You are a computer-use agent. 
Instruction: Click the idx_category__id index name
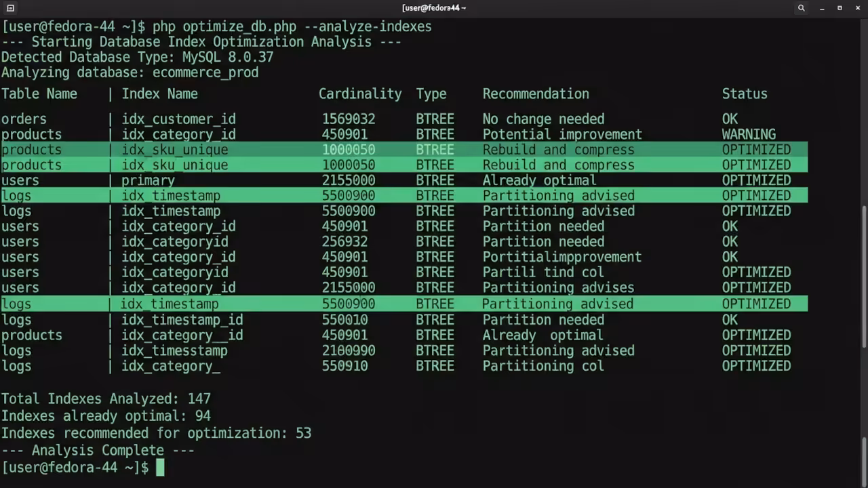pos(182,335)
